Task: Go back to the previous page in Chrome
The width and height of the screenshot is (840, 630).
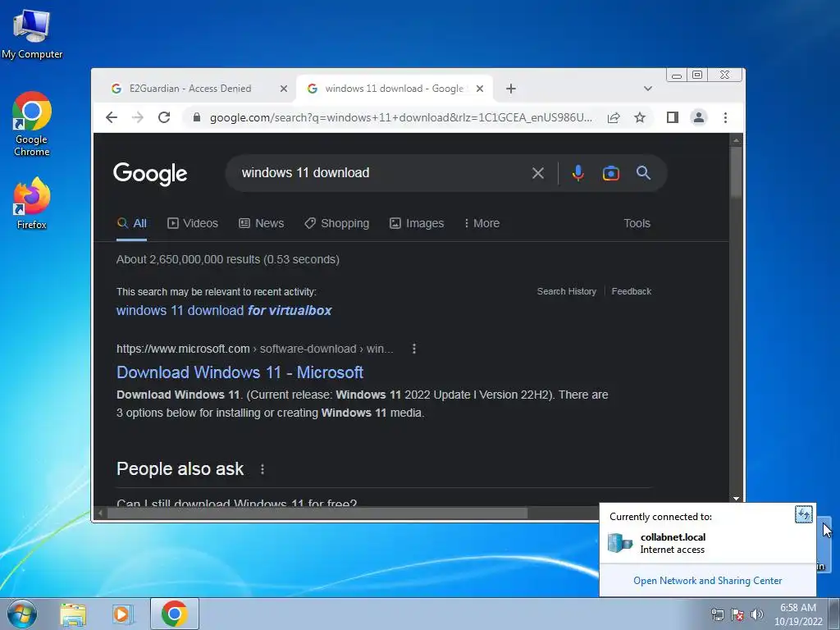Action: (112, 117)
